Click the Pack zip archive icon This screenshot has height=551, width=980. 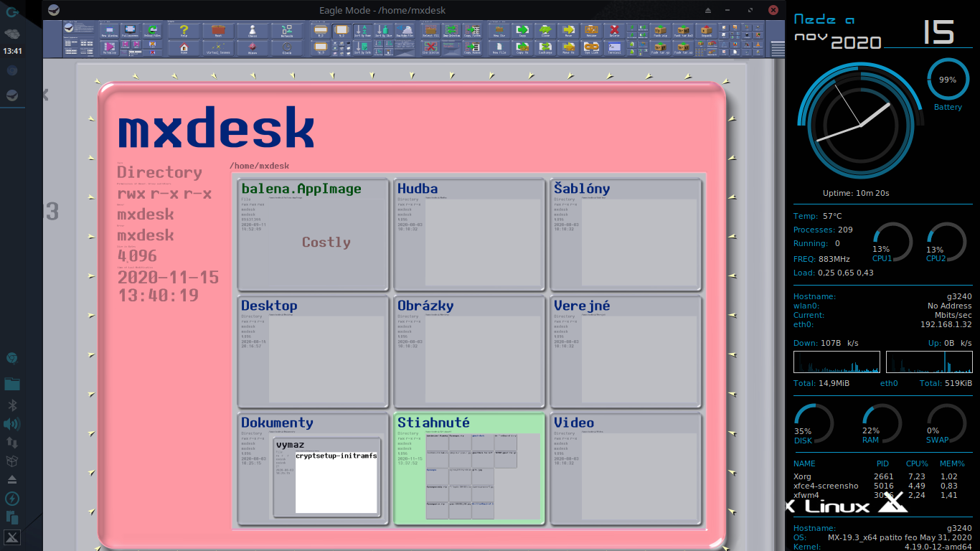click(x=659, y=31)
